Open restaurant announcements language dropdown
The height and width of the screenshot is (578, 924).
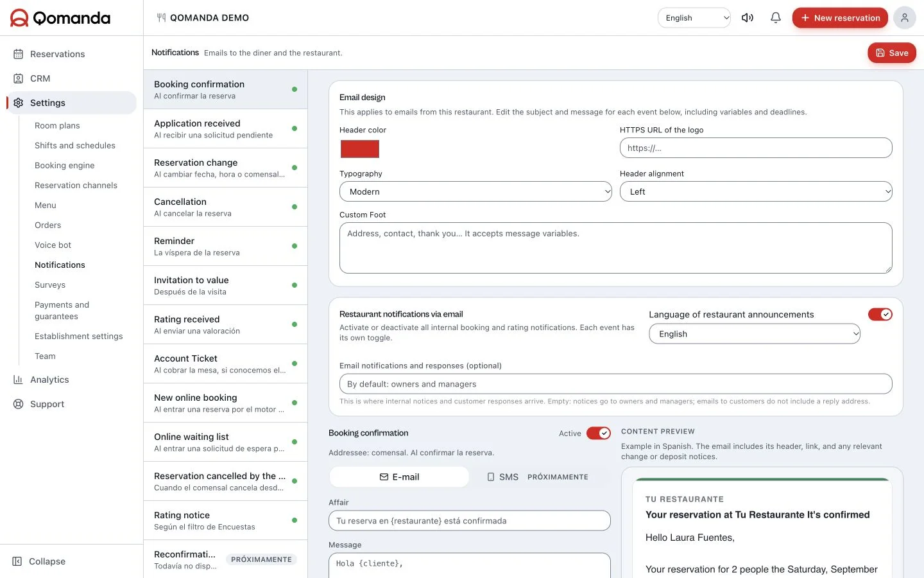tap(755, 334)
